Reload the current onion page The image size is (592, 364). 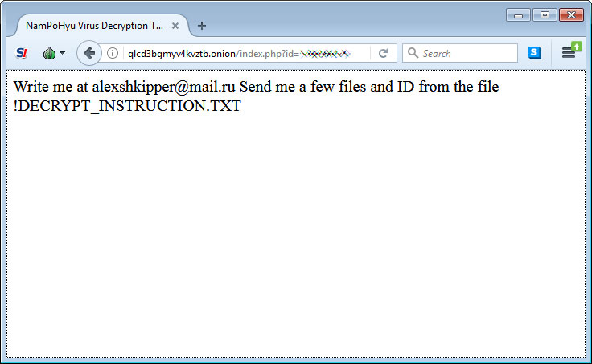383,53
